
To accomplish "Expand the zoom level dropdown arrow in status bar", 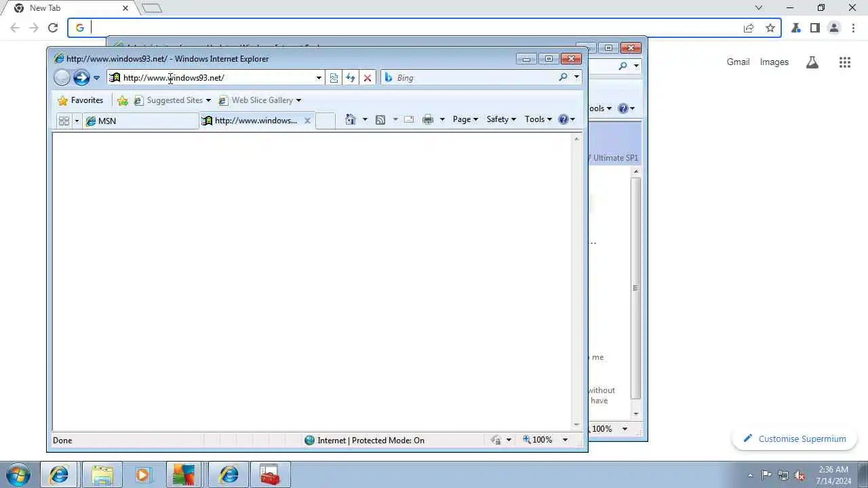I will point(565,440).
